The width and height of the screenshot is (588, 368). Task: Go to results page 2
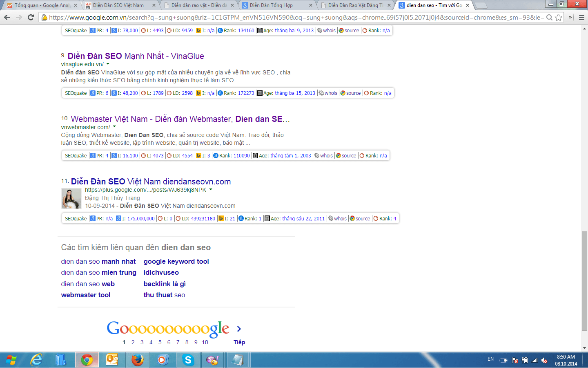(133, 342)
